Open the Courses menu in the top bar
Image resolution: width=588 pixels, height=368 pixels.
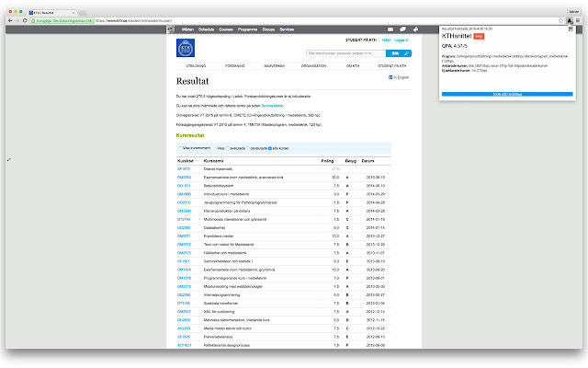(226, 29)
